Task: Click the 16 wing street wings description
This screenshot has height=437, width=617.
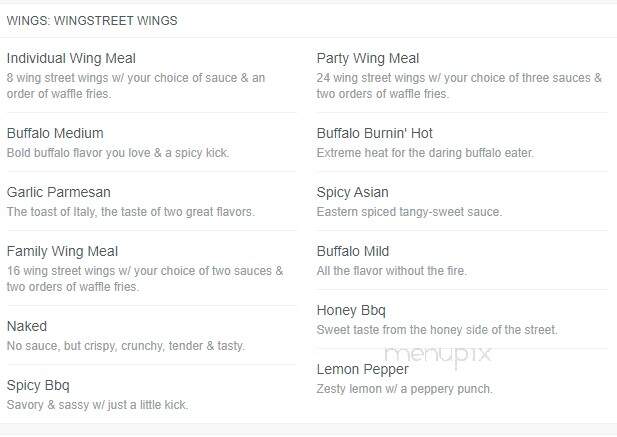Action: (x=145, y=278)
